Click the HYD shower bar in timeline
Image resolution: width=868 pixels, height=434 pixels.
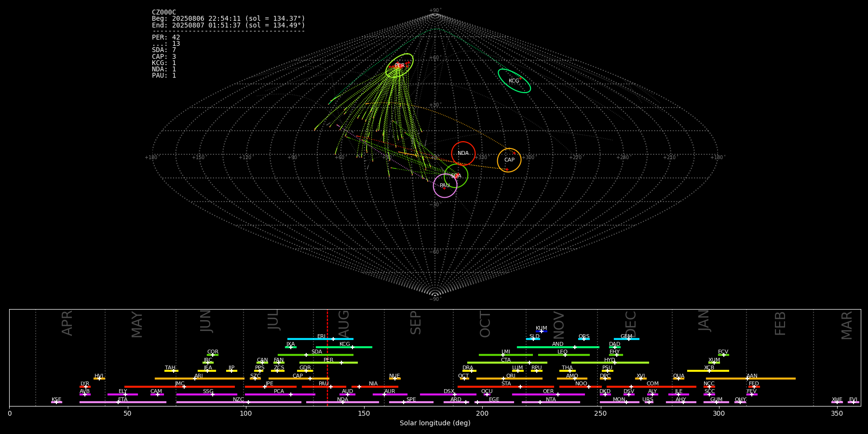tap(610, 363)
